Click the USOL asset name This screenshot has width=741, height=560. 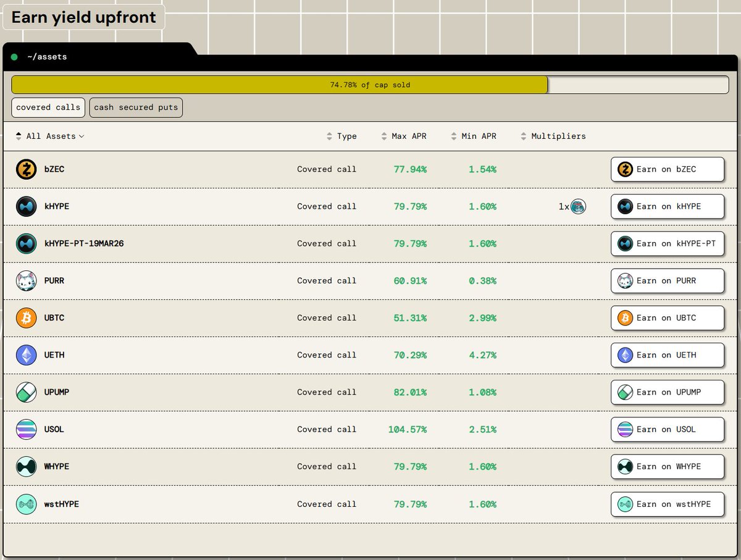coord(54,429)
